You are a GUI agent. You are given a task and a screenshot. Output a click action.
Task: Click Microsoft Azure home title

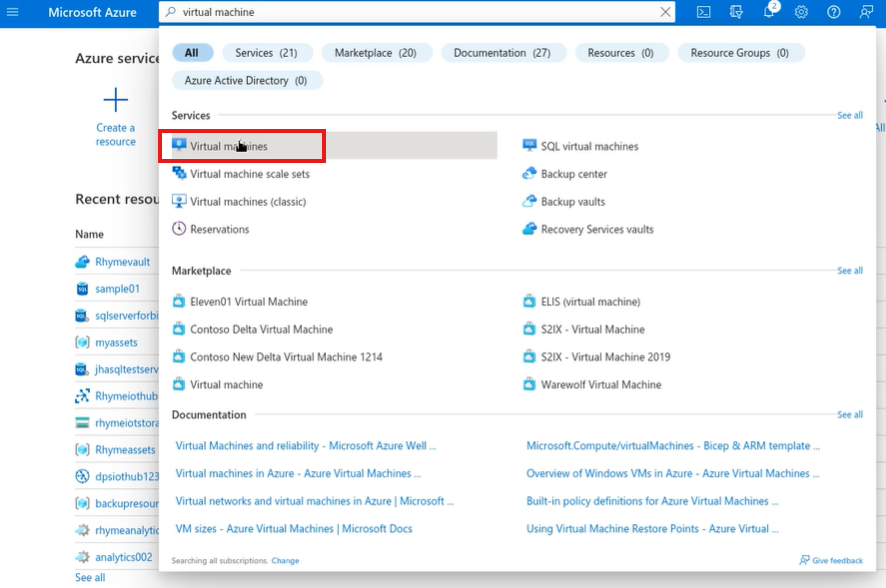coord(92,12)
